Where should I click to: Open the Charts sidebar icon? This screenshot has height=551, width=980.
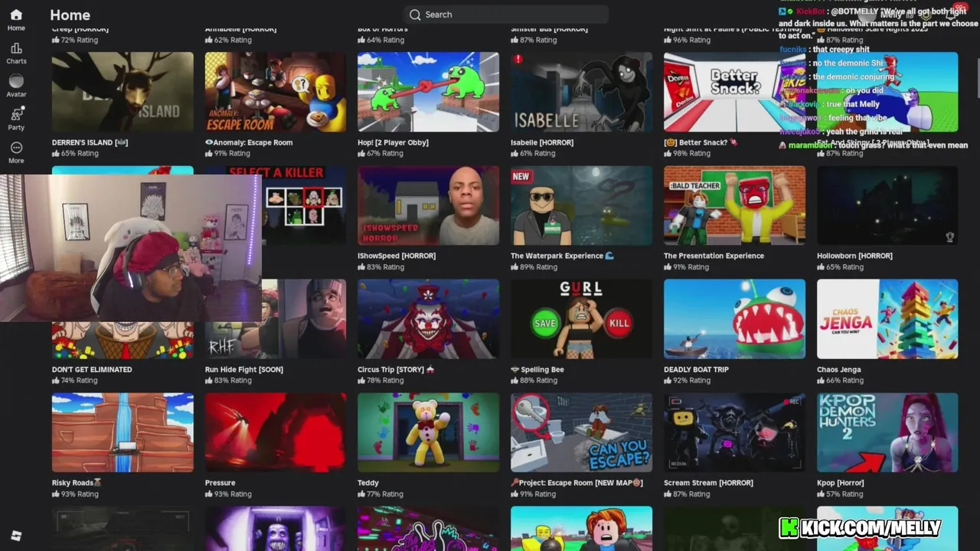click(16, 53)
